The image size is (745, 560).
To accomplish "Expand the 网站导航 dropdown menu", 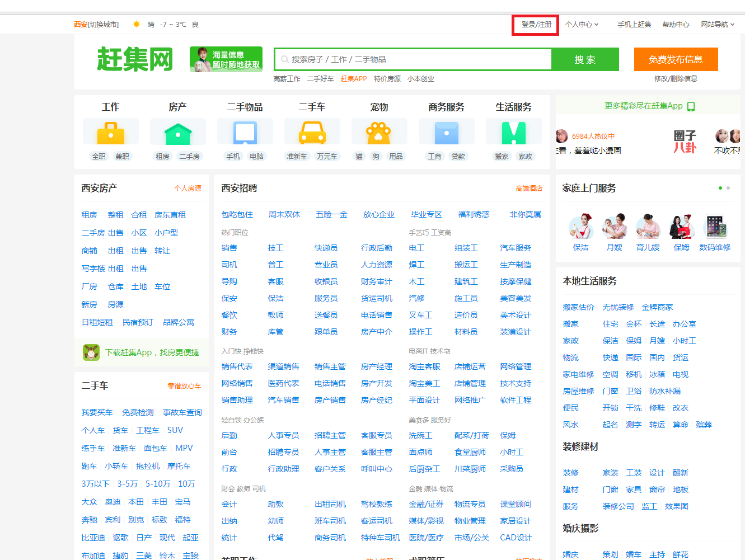I will (717, 25).
